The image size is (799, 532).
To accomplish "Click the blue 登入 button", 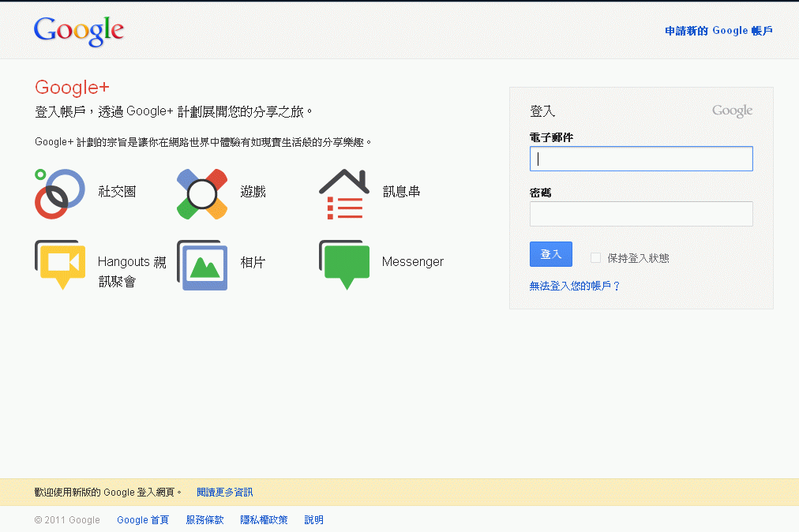I will tap(551, 254).
